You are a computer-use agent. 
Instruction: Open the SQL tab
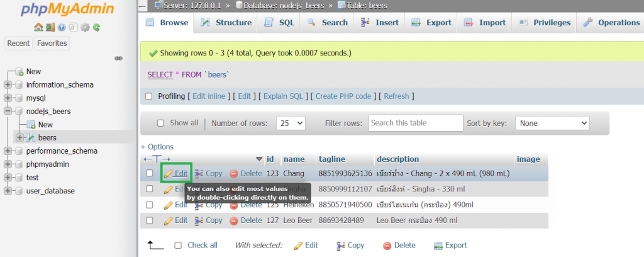[279, 23]
